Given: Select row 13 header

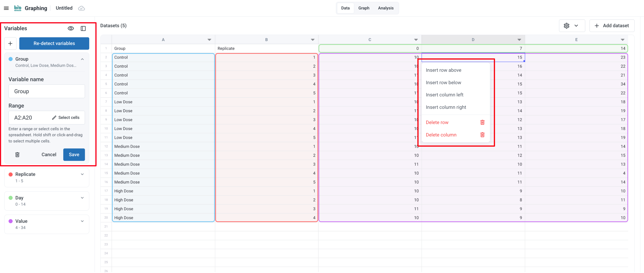Looking at the screenshot, I should tap(106, 155).
